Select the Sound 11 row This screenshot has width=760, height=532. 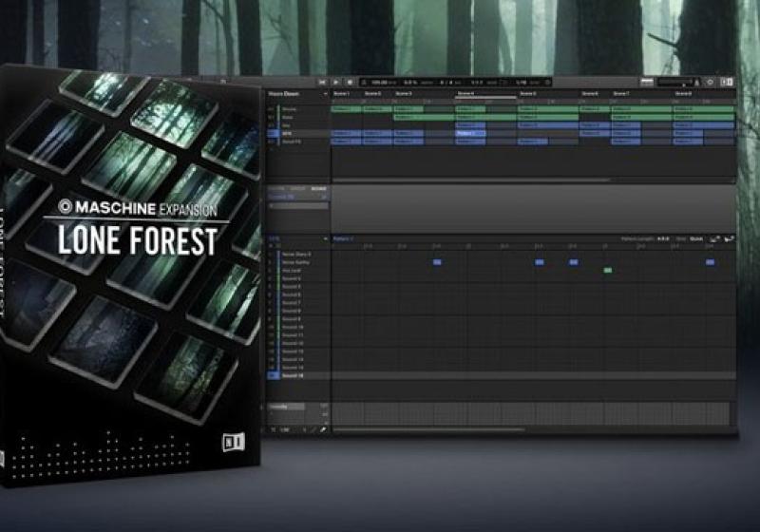(x=298, y=334)
